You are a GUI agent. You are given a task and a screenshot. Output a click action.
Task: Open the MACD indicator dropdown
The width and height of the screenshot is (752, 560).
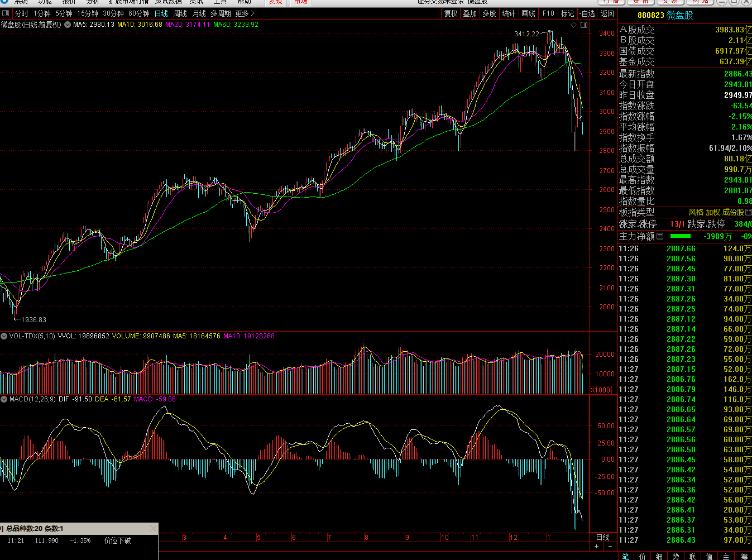[x=4, y=399]
